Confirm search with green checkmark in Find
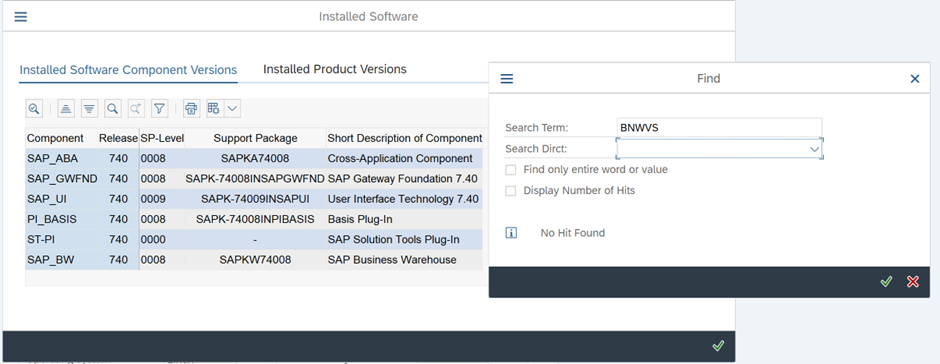The image size is (940, 364). point(886,282)
